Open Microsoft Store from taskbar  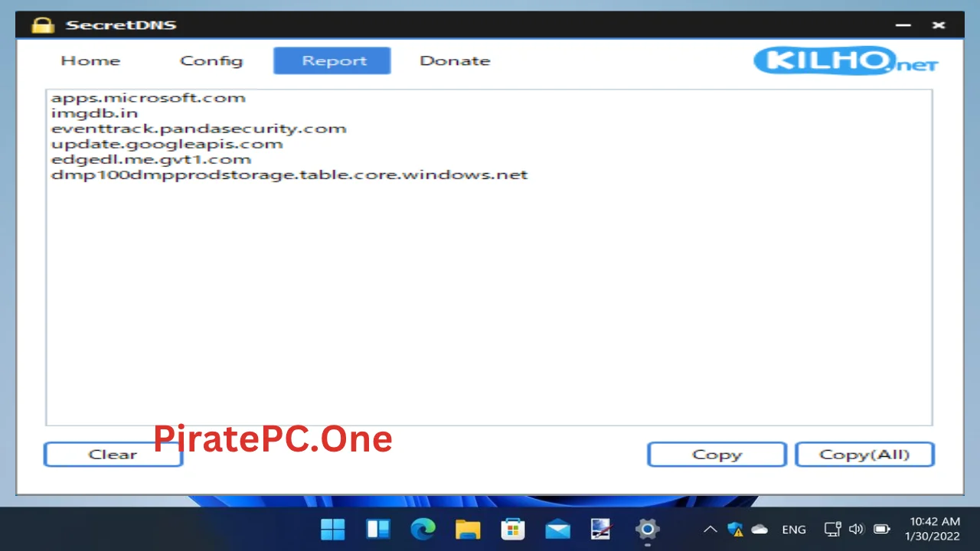coord(513,529)
